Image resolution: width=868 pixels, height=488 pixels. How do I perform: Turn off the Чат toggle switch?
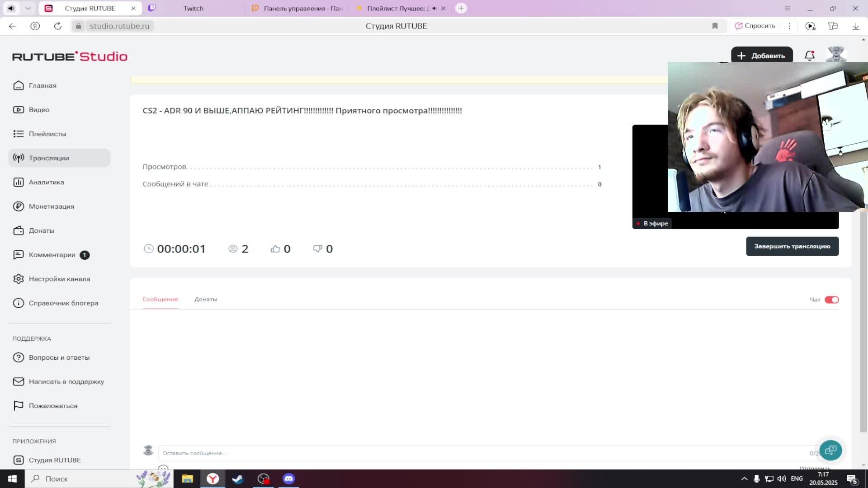(831, 300)
